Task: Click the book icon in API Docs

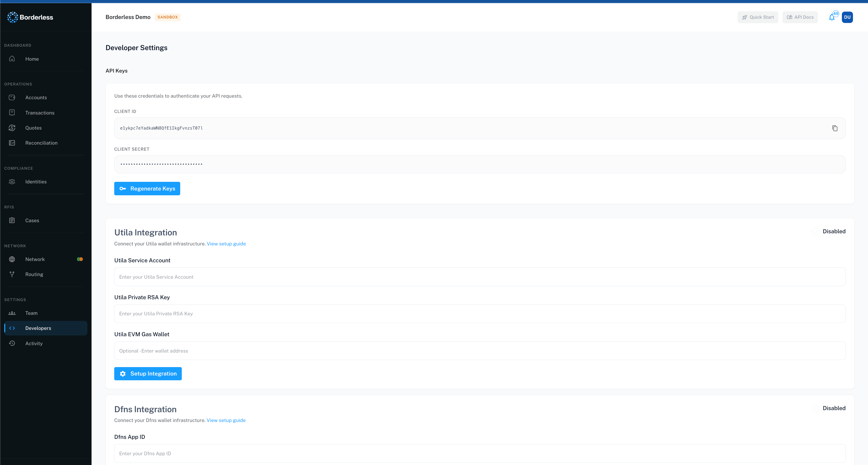Action: pyautogui.click(x=789, y=17)
